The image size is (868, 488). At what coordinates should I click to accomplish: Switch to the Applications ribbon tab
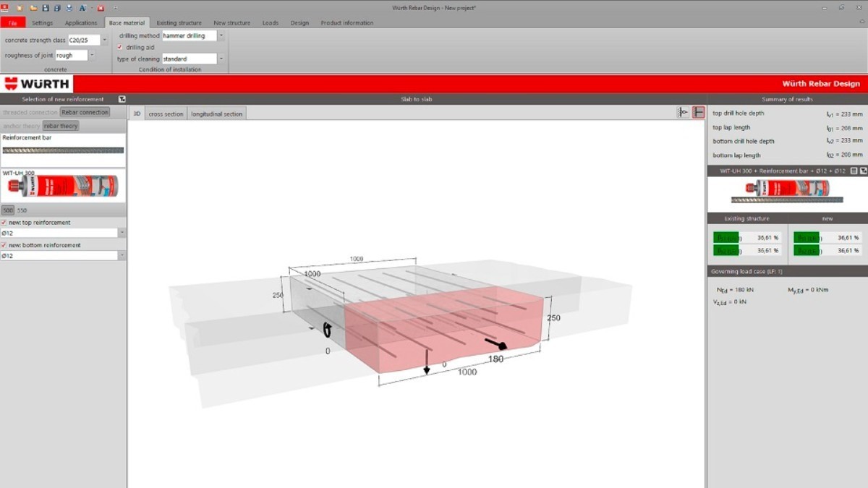(81, 22)
